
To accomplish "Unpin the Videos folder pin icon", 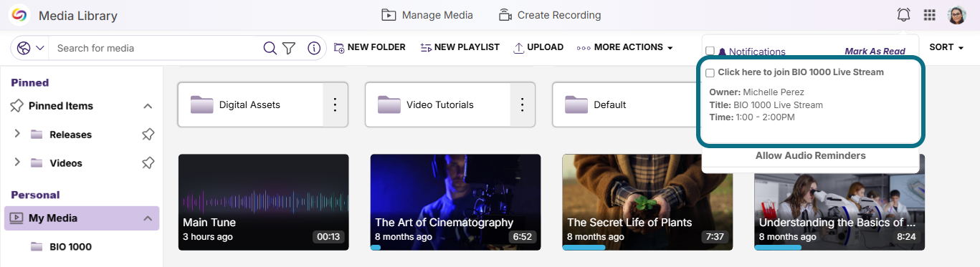I will pyautogui.click(x=148, y=162).
